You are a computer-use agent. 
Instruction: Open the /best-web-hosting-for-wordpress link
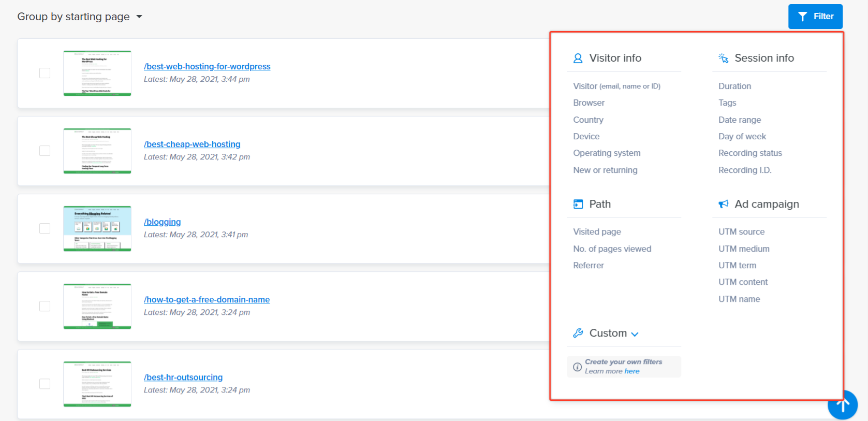point(207,66)
